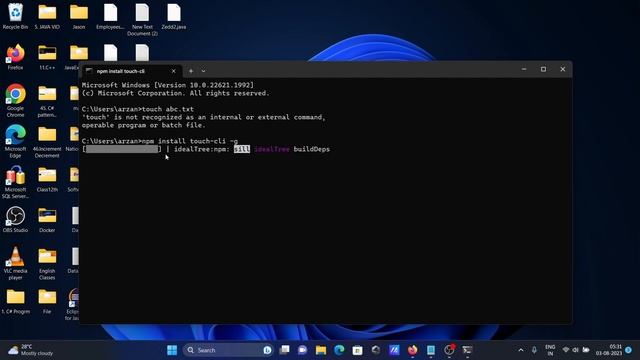Select the OBS Studio desktop shortcut
640x360 pixels.
tap(16, 220)
